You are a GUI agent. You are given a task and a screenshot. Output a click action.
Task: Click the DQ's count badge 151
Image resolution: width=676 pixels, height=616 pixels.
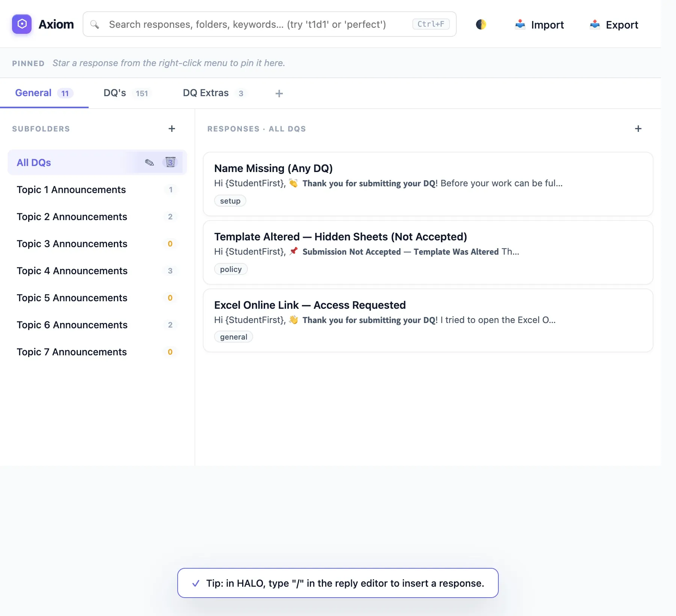(x=142, y=93)
